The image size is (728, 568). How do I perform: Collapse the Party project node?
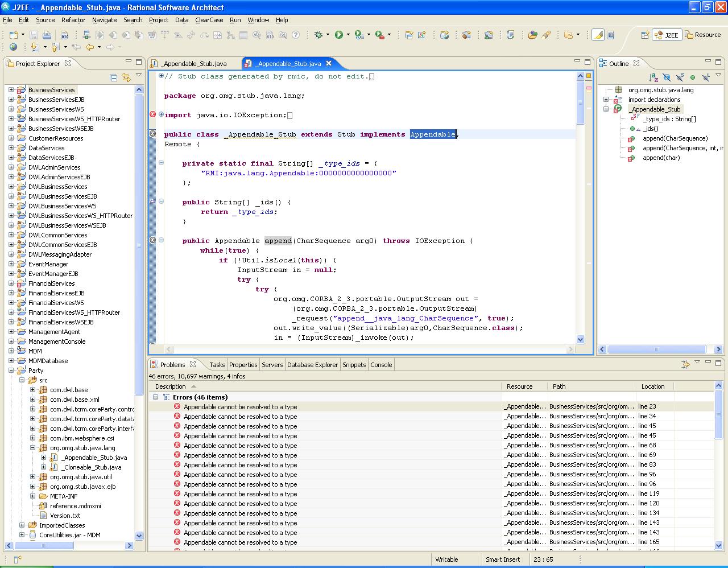coord(11,371)
